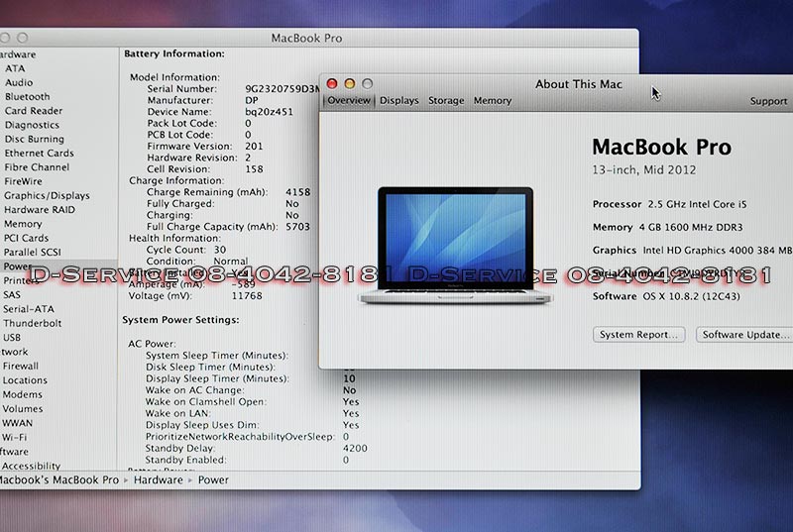Select Disc Burning in the sidebar
The image size is (793, 532).
35,139
